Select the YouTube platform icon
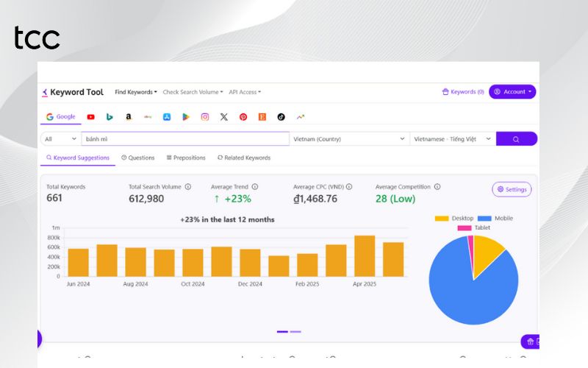This screenshot has width=588, height=368. pos(90,117)
